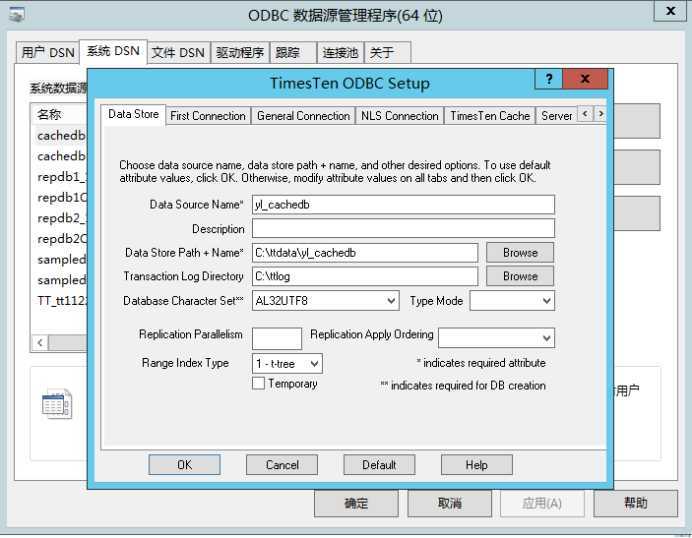Click the scroll left arrow in DSN list
This screenshot has width=692, height=538.
[40, 342]
